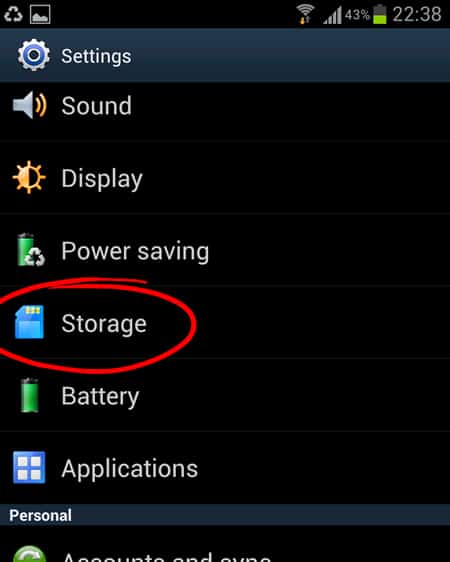
Task: Tap the Settings gear icon in header
Action: tap(34, 55)
